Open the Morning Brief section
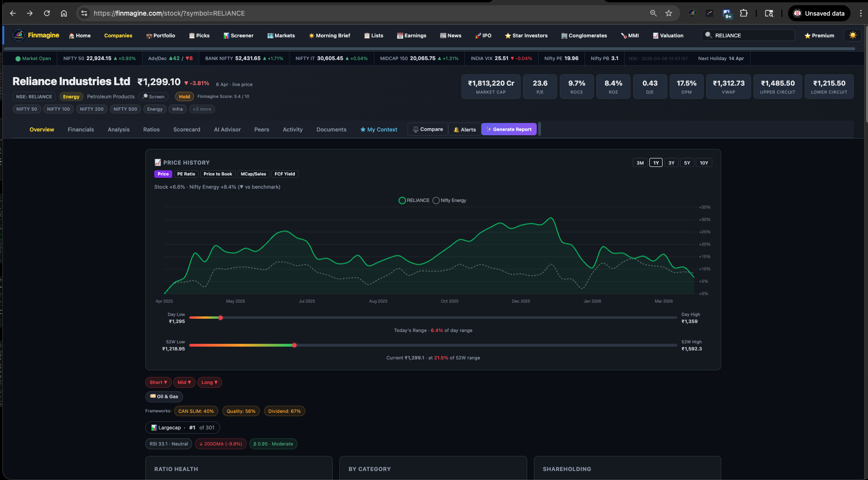 (x=329, y=35)
